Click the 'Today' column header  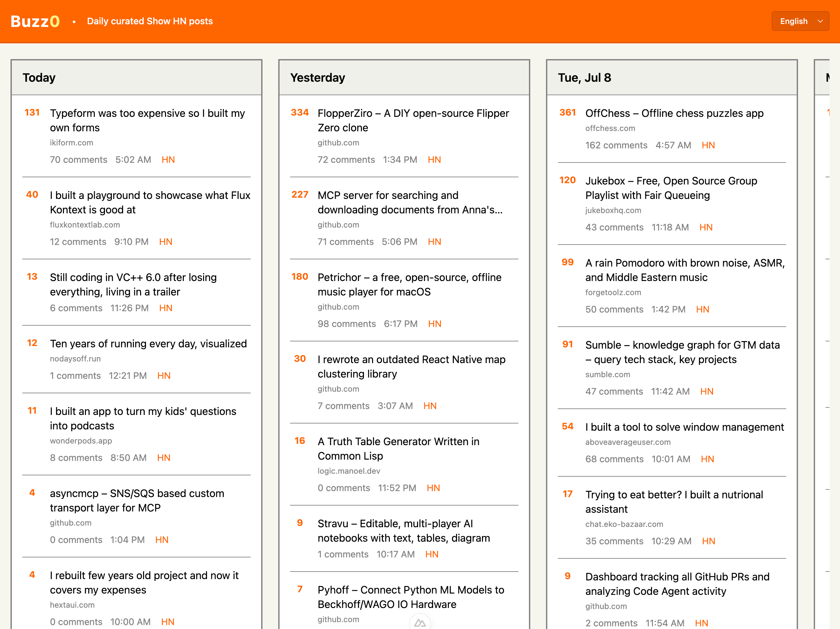[39, 78]
